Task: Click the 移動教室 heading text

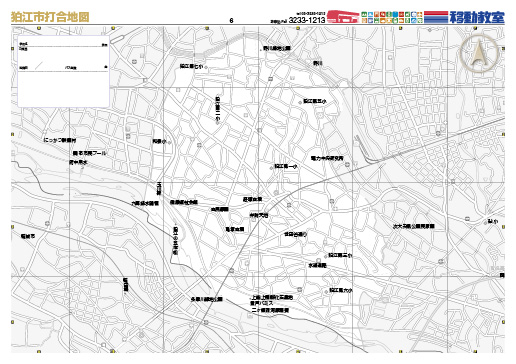Action: (477, 17)
